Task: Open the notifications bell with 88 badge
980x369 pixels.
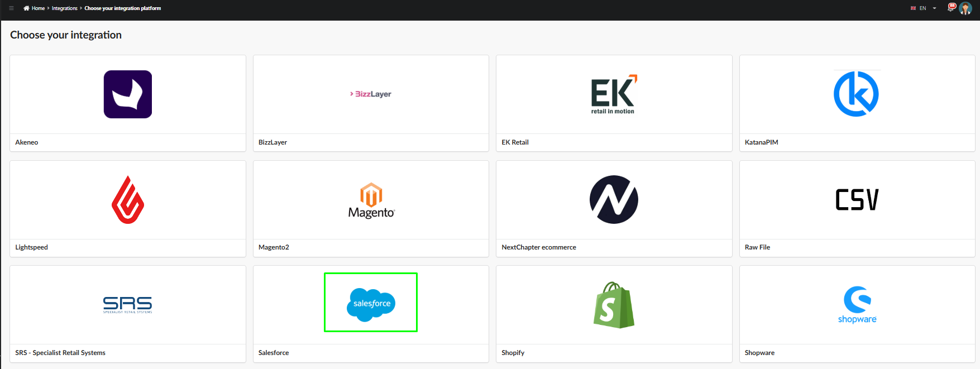Action: coord(952,8)
